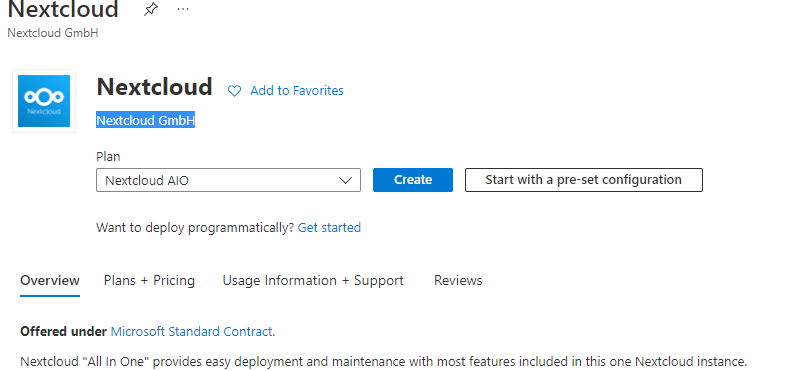Image resolution: width=805 pixels, height=371 pixels.
Task: Click the highlighted Nextcloud GmbH publisher text
Action: (x=145, y=121)
